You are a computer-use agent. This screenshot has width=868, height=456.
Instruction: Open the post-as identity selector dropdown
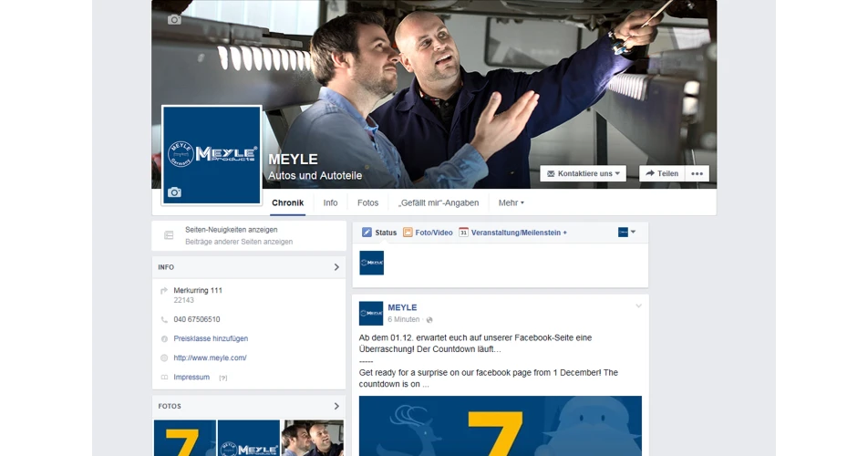[626, 233]
